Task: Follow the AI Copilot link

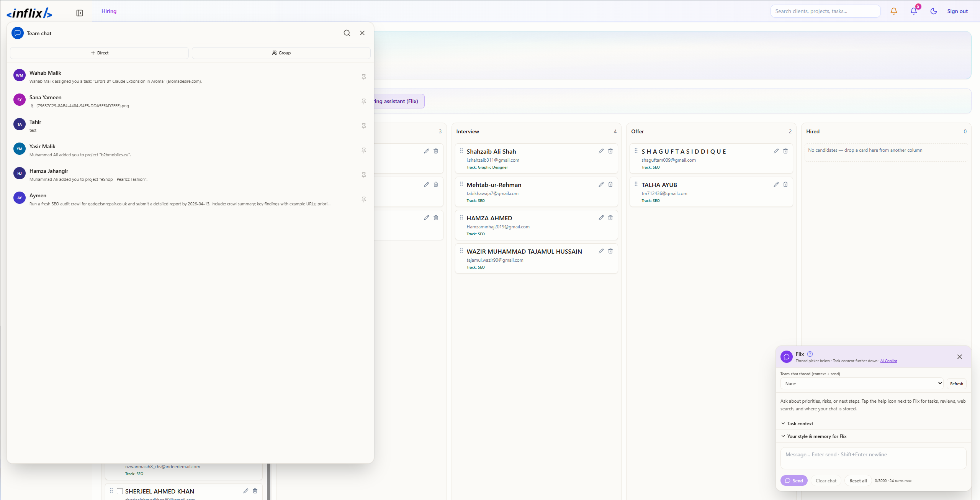Action: coord(888,361)
